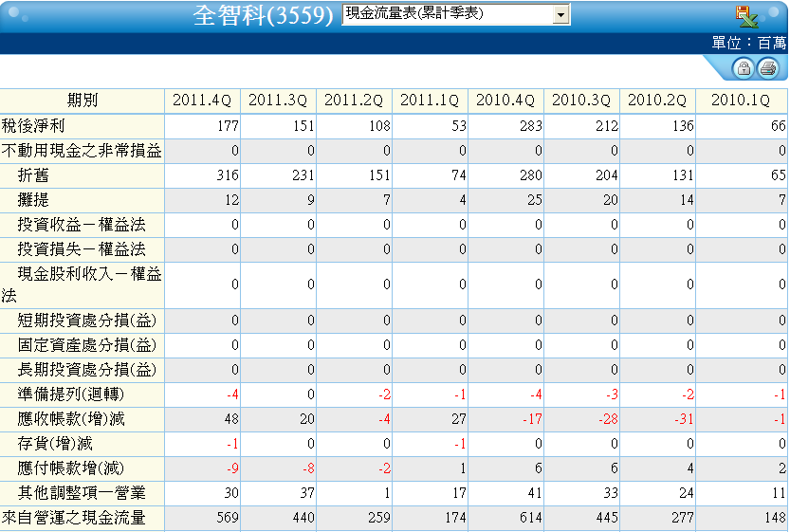
Task: Click 營運現金流量 value 569 for 2011.4Q
Action: coord(228,518)
